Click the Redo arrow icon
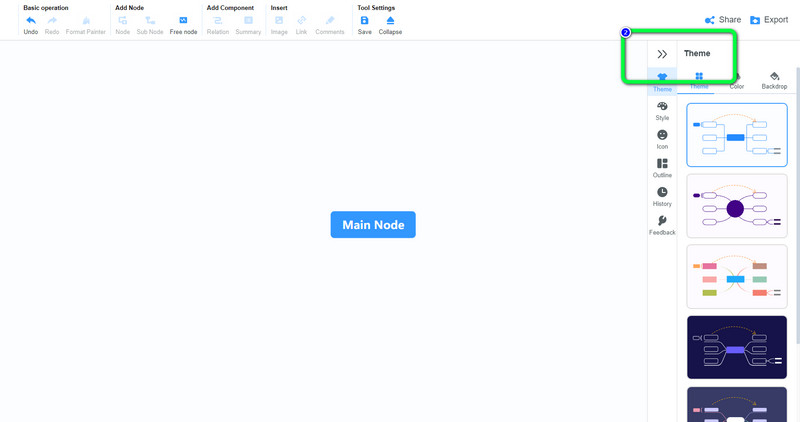 [52, 20]
